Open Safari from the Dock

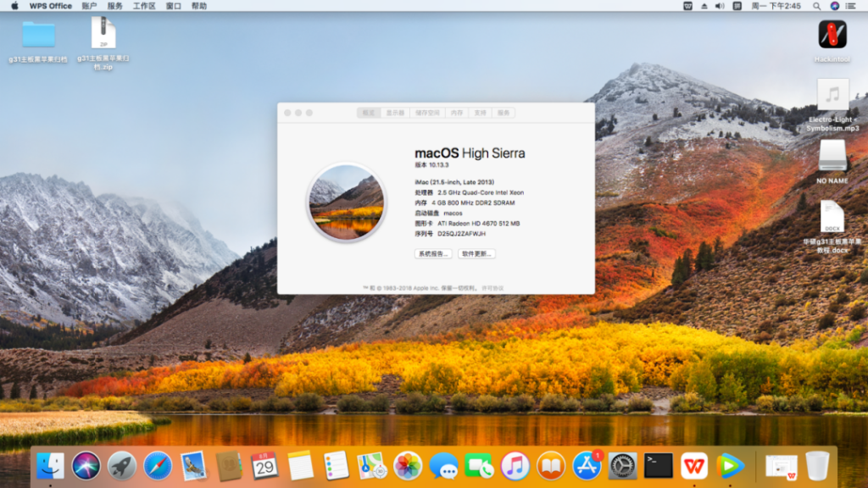click(158, 465)
